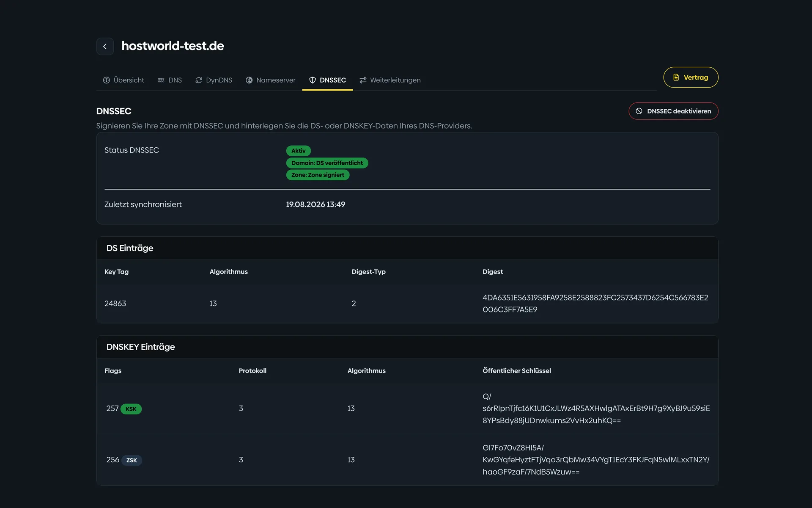
Task: Click the Key Tag column header
Action: click(x=116, y=272)
